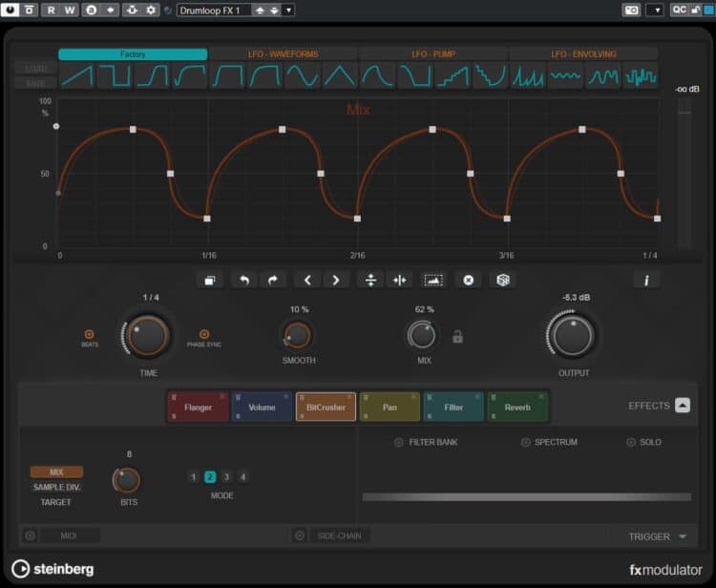Enable the Solo option
The image size is (716, 588).
(631, 442)
